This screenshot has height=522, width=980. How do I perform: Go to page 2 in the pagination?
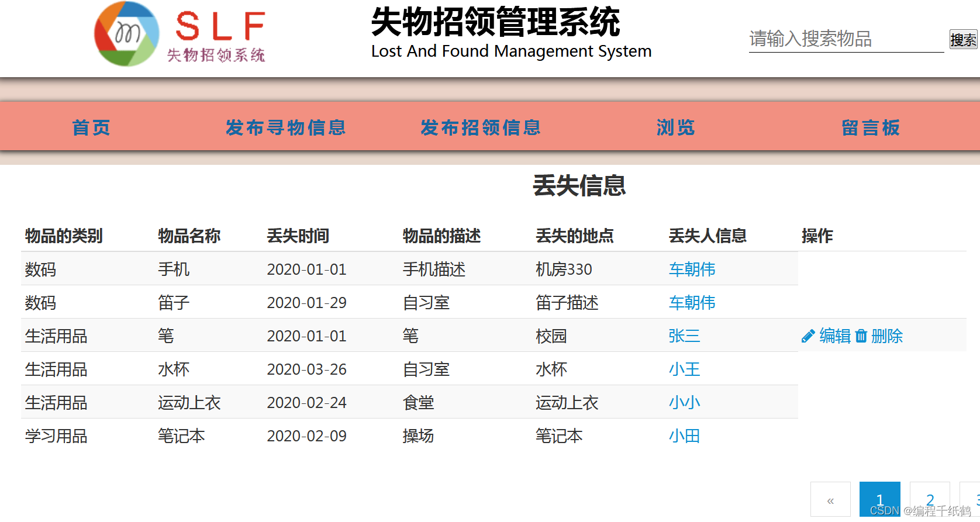(930, 500)
